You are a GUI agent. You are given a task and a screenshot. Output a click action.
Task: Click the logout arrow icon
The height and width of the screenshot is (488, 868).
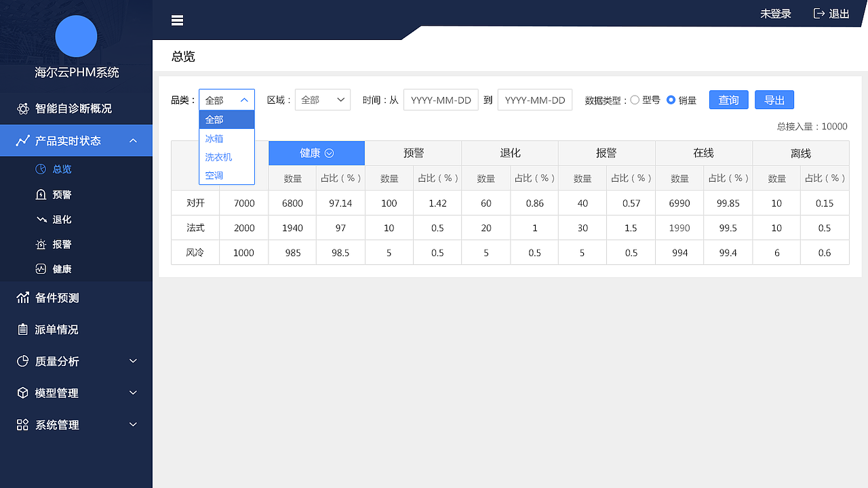[x=819, y=14]
